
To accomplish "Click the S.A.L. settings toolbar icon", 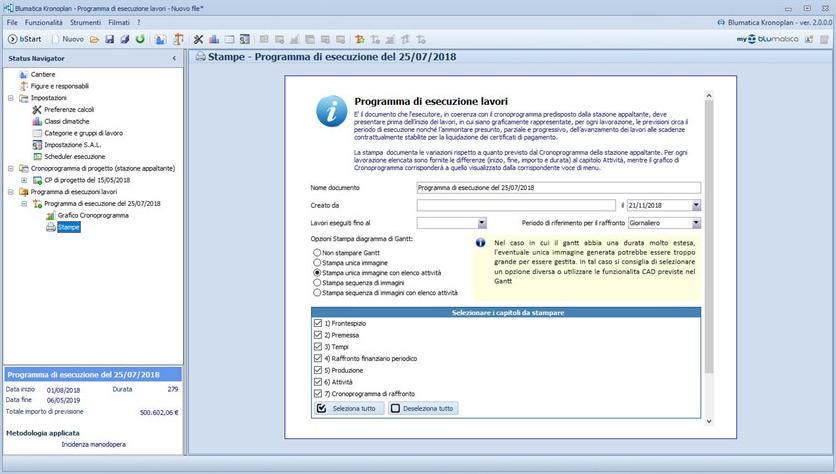I will click(245, 39).
